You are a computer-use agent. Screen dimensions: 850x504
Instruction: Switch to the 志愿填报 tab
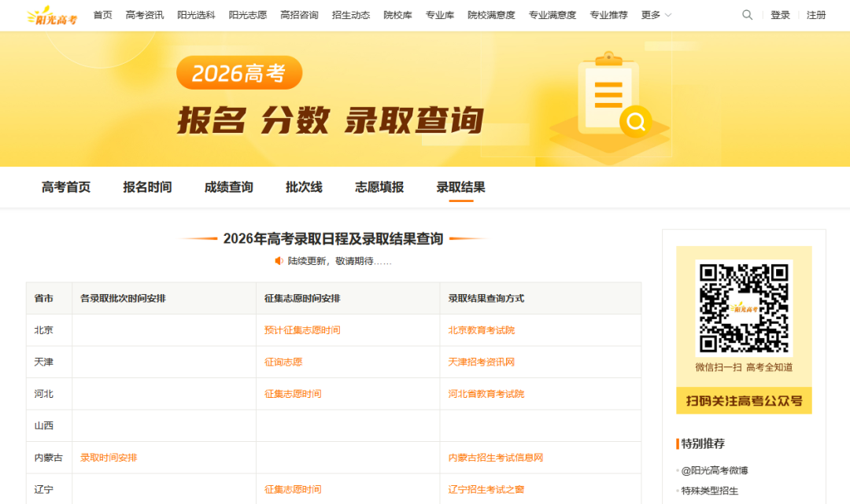[x=379, y=187]
